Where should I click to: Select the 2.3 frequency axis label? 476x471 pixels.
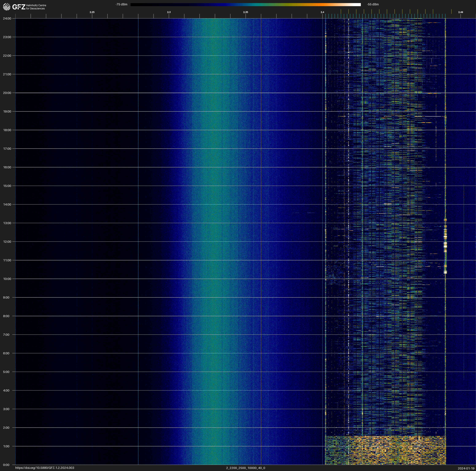(169, 12)
